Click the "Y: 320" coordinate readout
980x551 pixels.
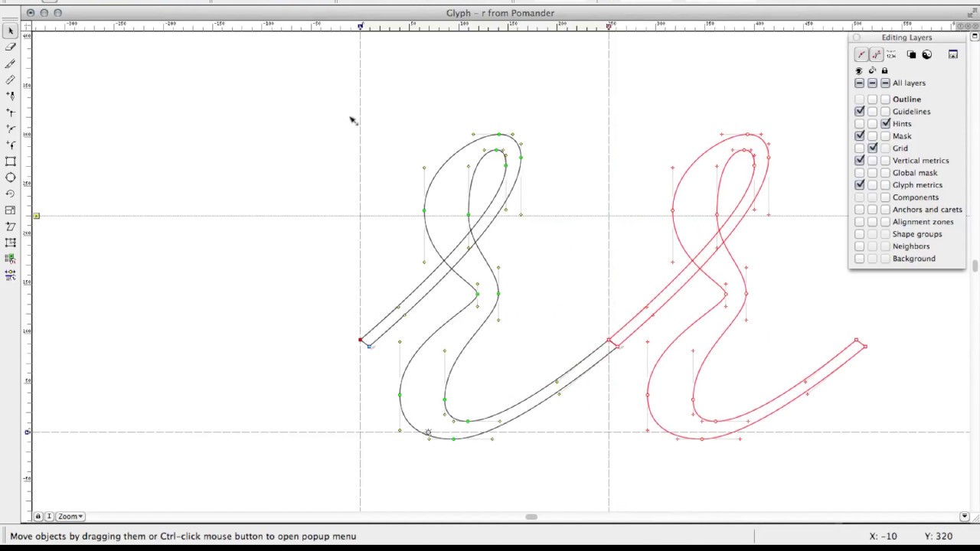(x=938, y=536)
